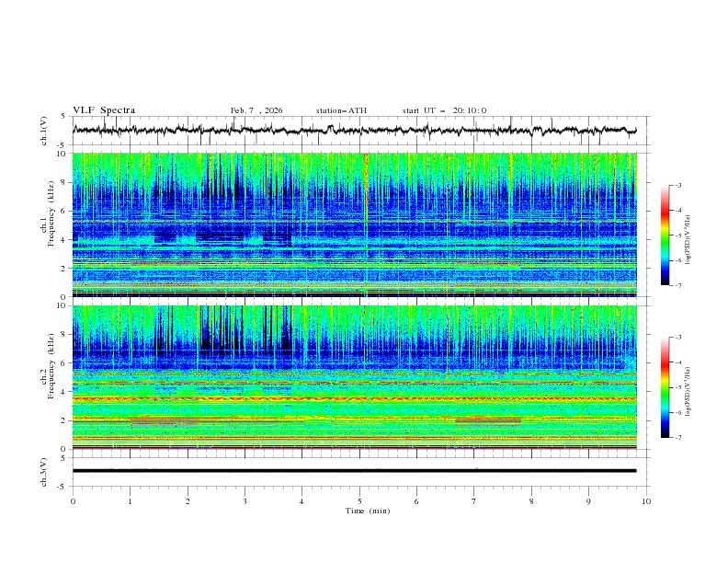Click the ch.2 spectrogram color scale bar
The width and height of the screenshot is (728, 563).
(665, 387)
